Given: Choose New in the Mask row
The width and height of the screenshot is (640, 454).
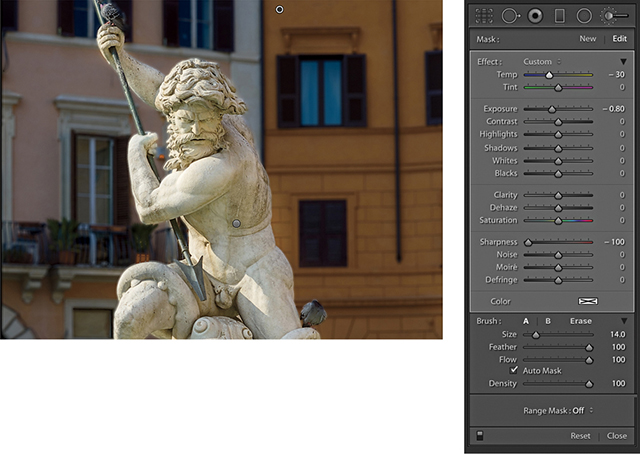Looking at the screenshot, I should click(x=588, y=39).
